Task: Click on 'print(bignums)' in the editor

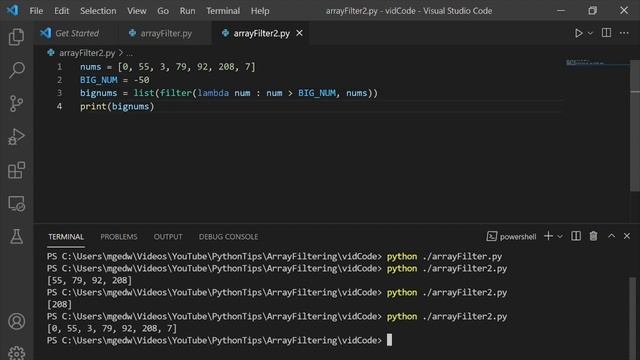Action: click(117, 107)
